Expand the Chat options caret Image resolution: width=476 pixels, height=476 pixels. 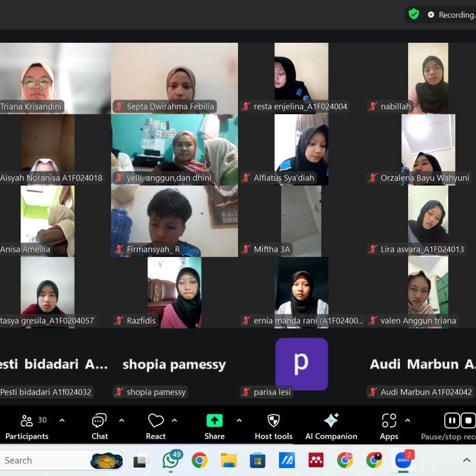pyautogui.click(x=122, y=421)
